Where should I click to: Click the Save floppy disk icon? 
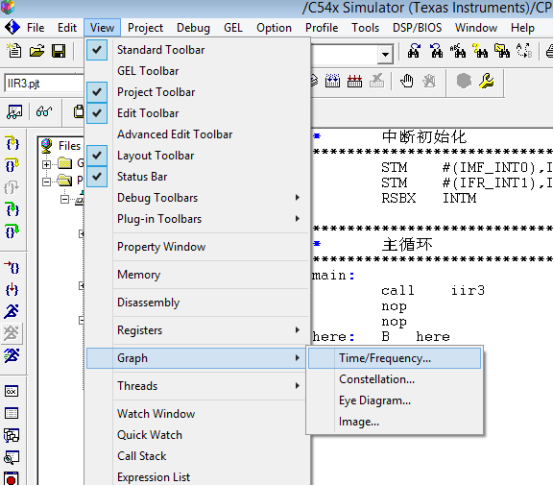(x=59, y=51)
